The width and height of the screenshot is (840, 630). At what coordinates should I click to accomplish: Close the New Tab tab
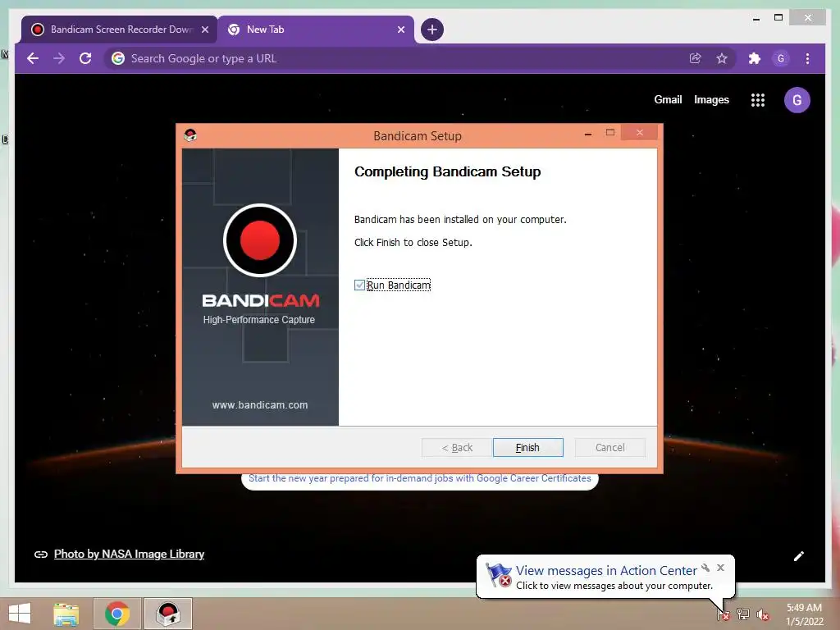(400, 30)
